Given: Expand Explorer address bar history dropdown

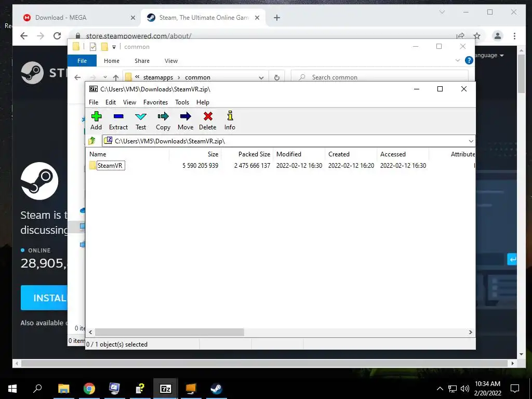Looking at the screenshot, I should pos(261,77).
